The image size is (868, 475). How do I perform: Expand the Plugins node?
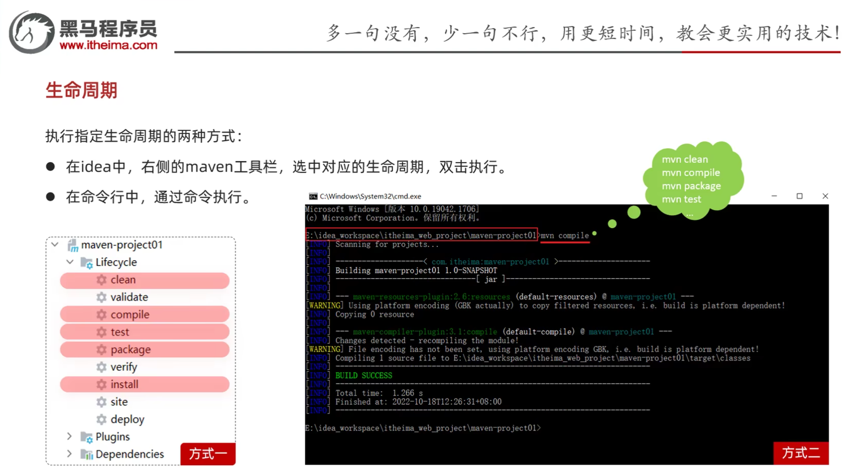click(x=69, y=436)
